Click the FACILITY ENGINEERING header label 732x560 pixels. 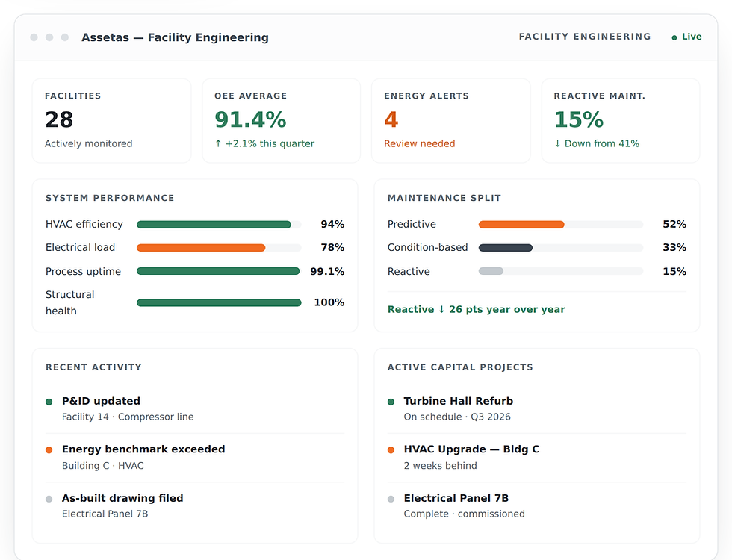(585, 37)
